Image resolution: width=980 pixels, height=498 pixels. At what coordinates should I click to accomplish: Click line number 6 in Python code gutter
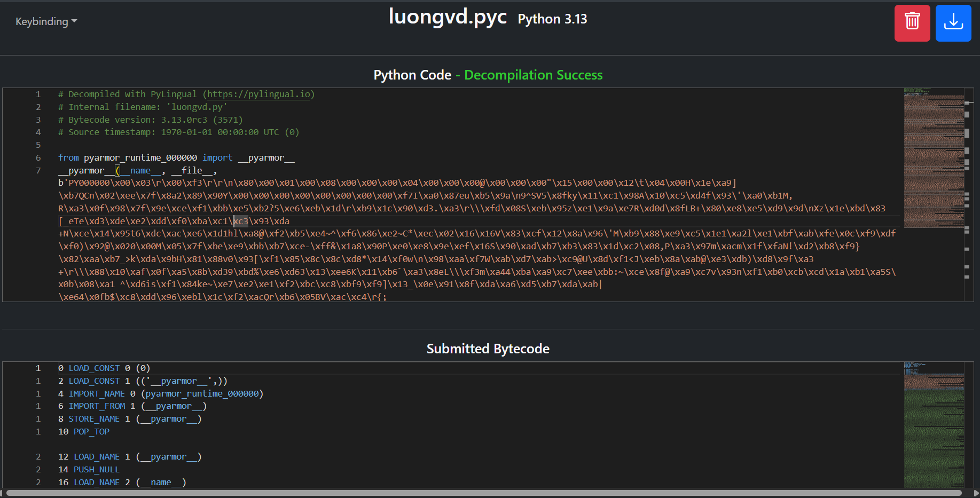coord(38,158)
